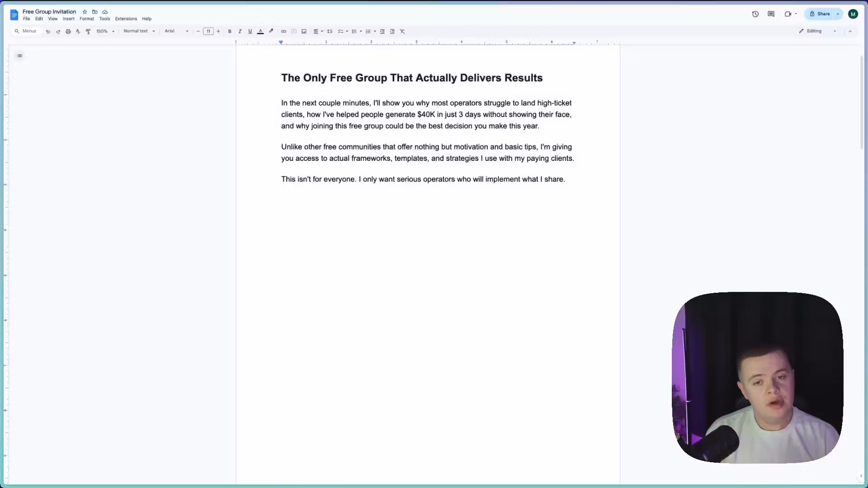868x488 pixels.
Task: Click the insert image icon
Action: (x=304, y=32)
